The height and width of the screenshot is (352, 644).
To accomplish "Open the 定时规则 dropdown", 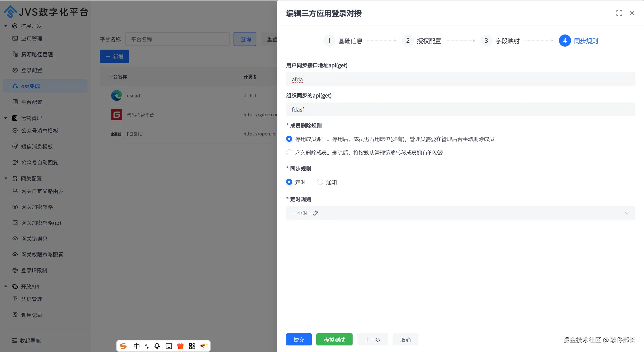I will click(x=460, y=213).
